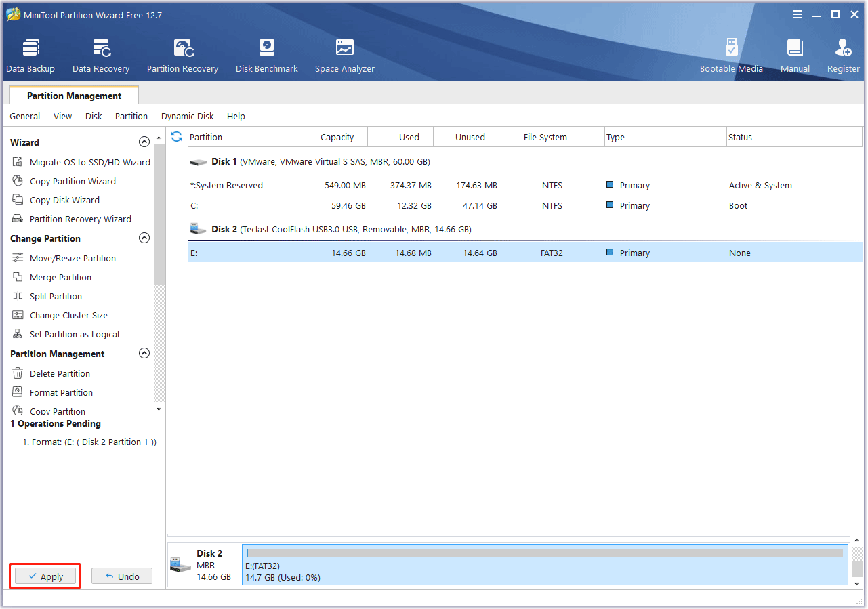Create Bootable Media
The height and width of the screenshot is (609, 868).
731,56
